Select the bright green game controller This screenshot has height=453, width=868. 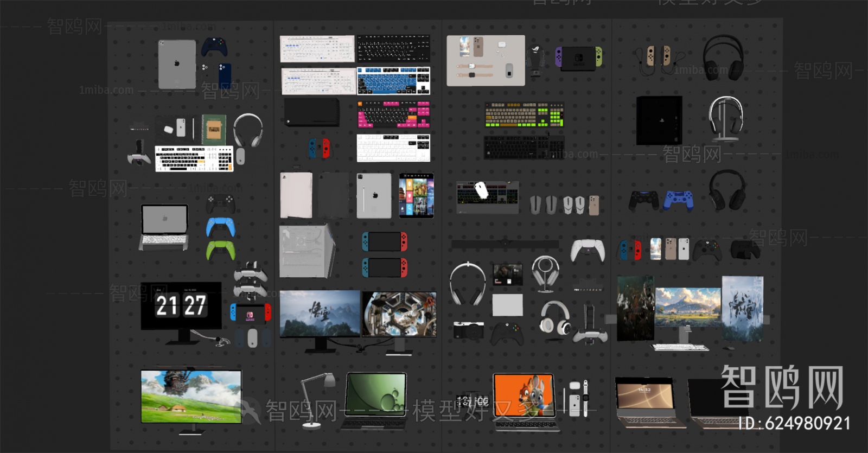pyautogui.click(x=220, y=250)
